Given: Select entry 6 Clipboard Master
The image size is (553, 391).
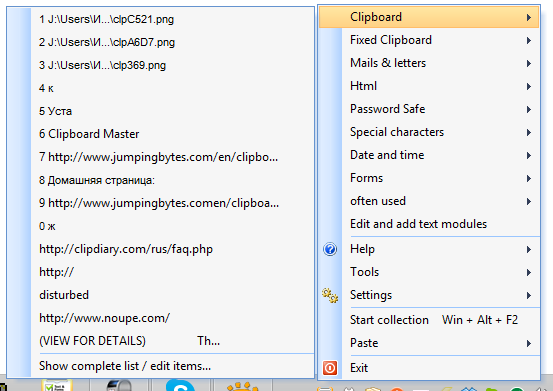Looking at the screenshot, I should pyautogui.click(x=160, y=134).
